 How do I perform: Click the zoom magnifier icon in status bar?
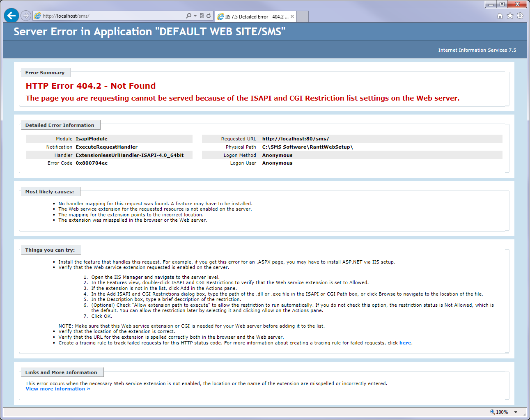[x=492, y=412]
